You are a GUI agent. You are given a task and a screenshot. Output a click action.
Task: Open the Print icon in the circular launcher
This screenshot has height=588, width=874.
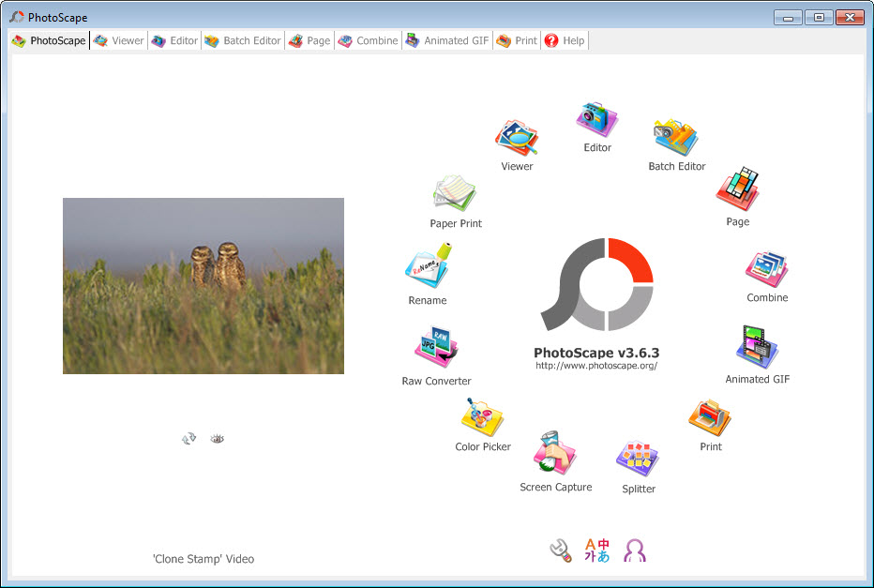710,418
